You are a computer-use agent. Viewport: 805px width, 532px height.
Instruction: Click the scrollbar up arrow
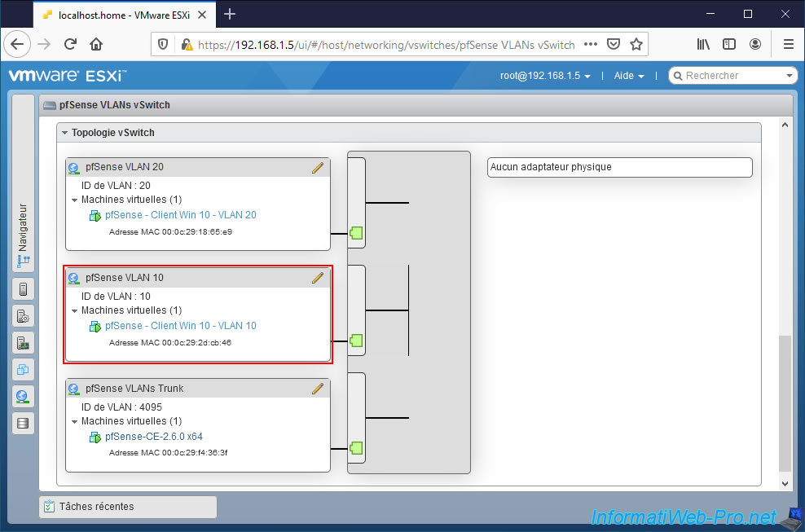[x=785, y=125]
